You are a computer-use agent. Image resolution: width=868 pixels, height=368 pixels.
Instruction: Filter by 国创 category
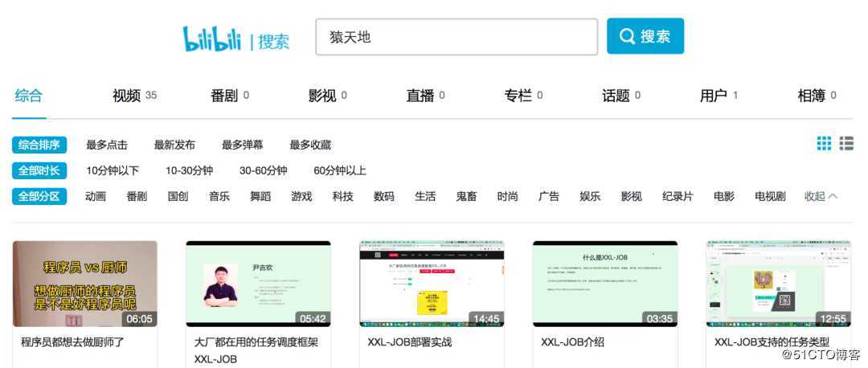point(178,196)
